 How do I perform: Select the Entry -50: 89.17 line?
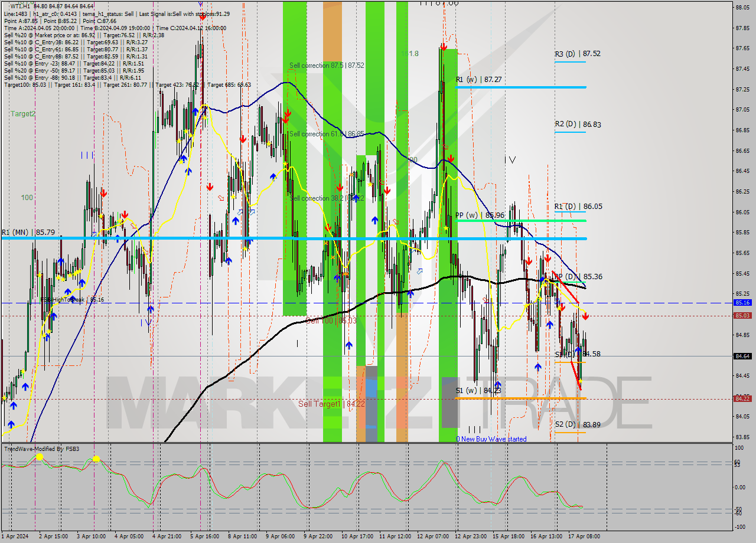[74, 70]
